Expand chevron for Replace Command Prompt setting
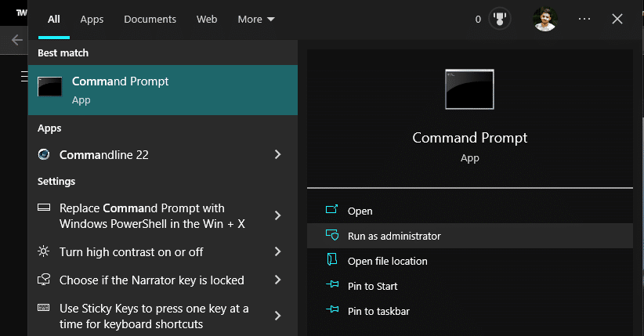Viewport: 644px width, 336px height. click(277, 215)
